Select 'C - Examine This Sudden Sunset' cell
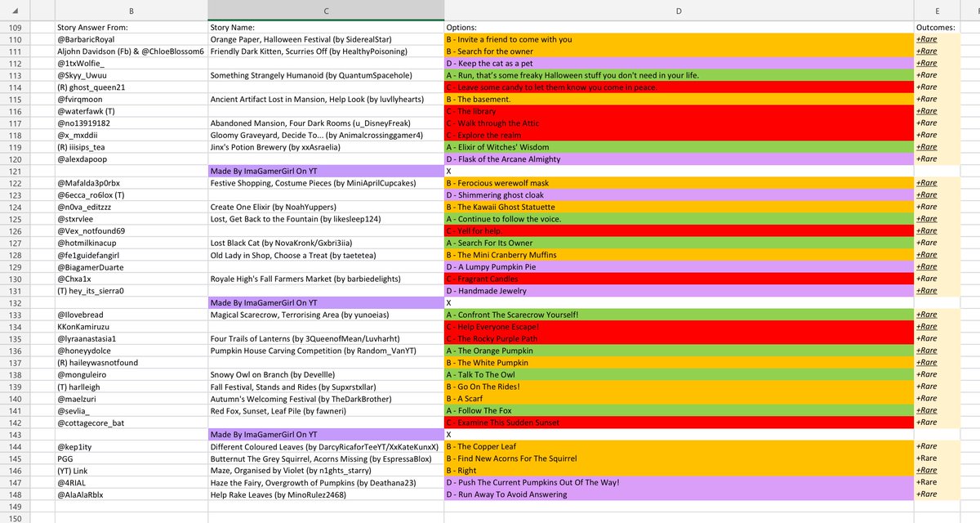 tap(679, 422)
